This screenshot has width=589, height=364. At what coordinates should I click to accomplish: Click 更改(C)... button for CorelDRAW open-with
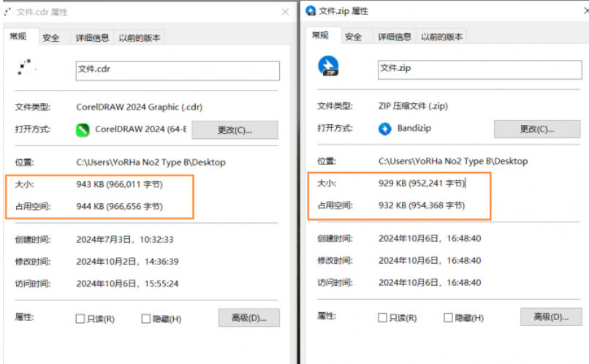point(235,130)
